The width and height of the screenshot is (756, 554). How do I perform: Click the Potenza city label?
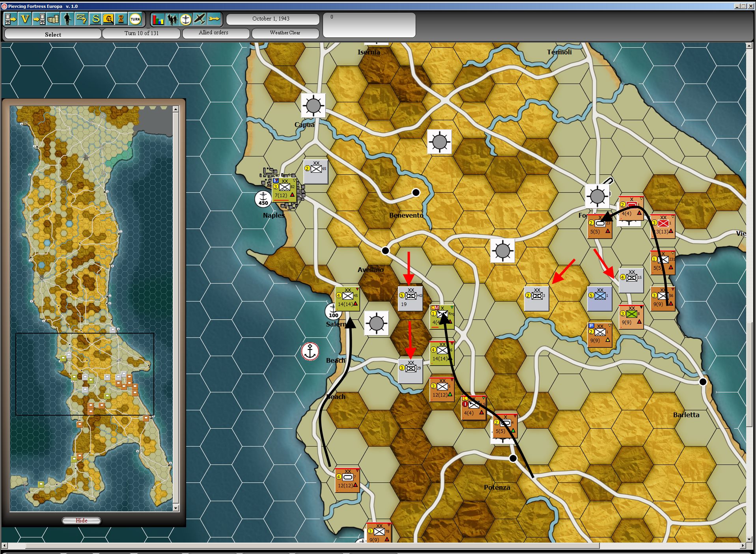(497, 487)
